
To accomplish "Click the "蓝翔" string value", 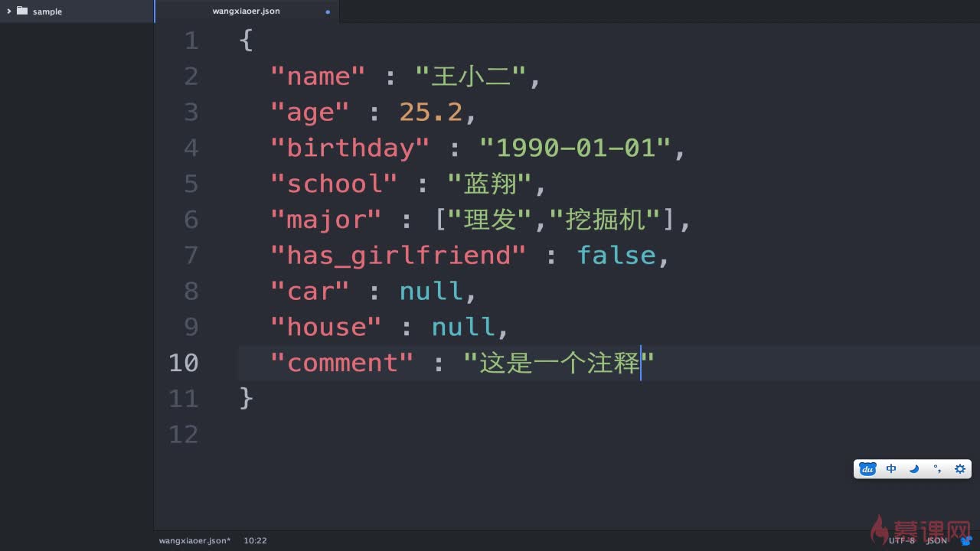I will pyautogui.click(x=490, y=184).
